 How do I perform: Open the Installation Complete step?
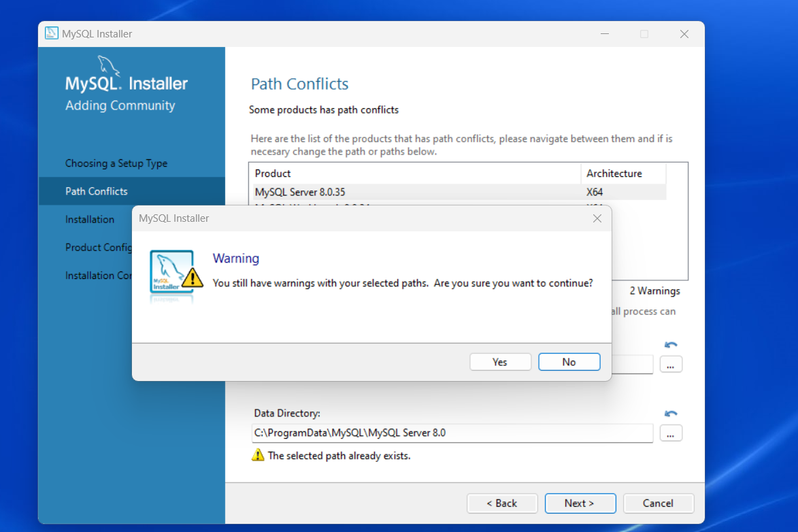tap(98, 276)
